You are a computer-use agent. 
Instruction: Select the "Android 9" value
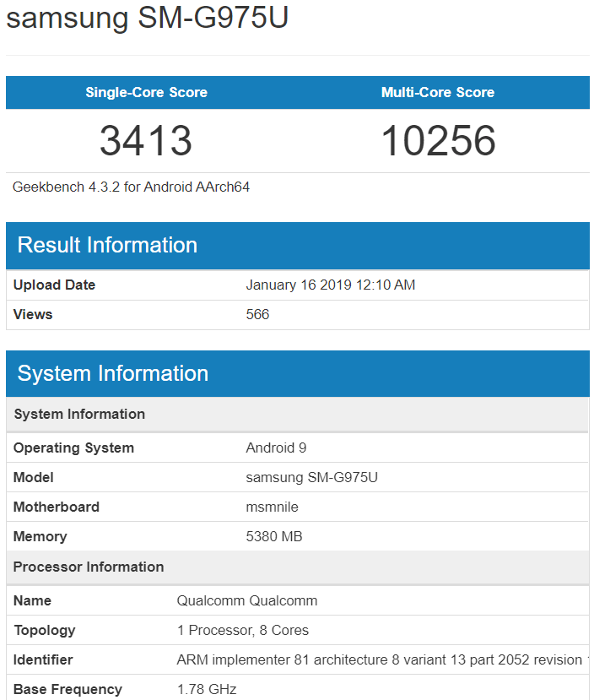click(276, 448)
